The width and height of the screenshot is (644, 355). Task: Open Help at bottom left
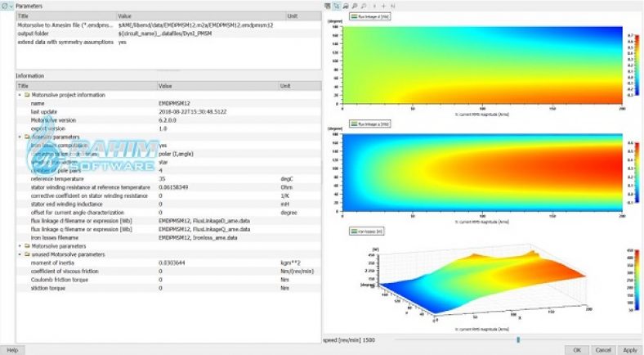(x=11, y=349)
